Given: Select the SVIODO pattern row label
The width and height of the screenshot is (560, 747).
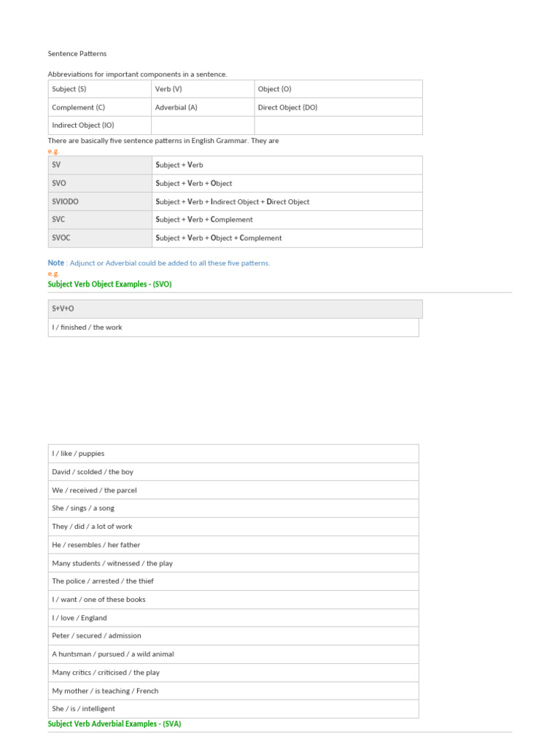Looking at the screenshot, I should (100, 201).
